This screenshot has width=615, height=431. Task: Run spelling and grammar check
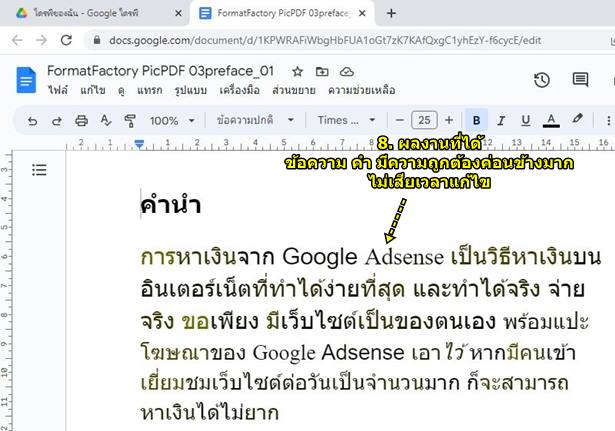pyautogui.click(x=106, y=120)
